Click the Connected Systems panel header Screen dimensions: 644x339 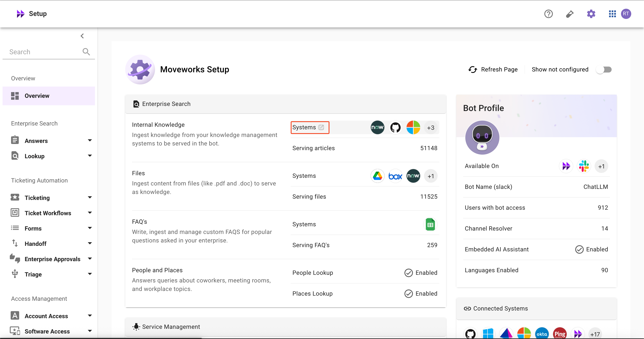[536, 309]
